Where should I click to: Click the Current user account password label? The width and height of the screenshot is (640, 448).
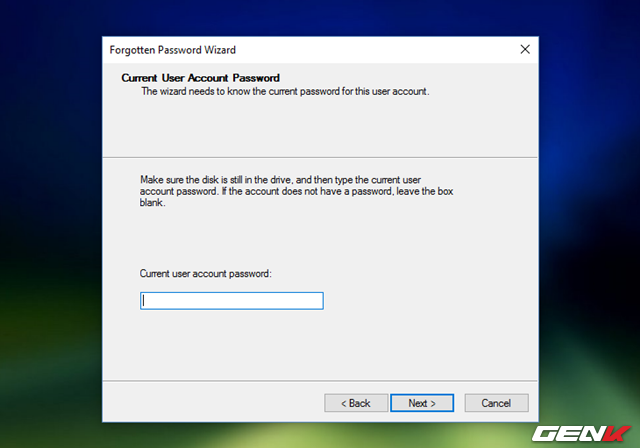click(x=206, y=273)
